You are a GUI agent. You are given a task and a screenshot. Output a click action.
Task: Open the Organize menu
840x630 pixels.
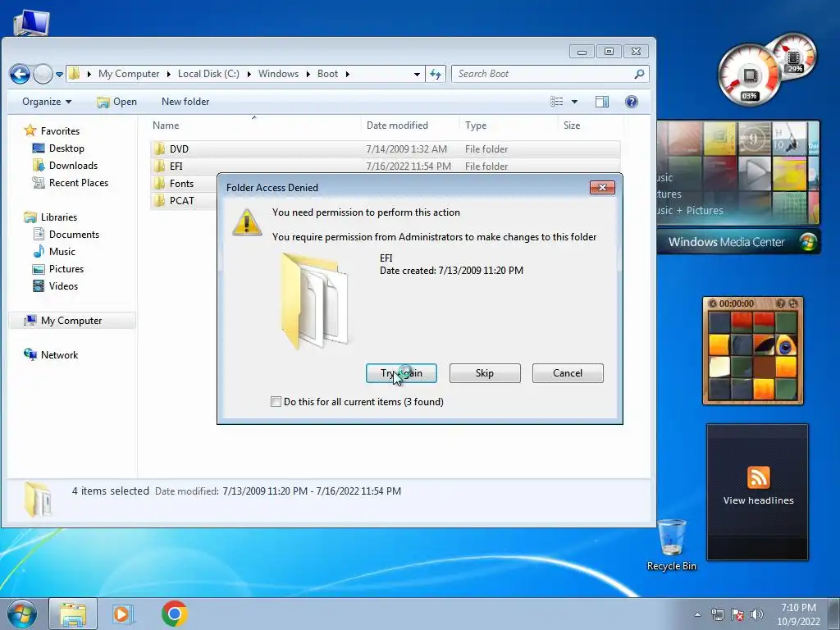click(47, 102)
